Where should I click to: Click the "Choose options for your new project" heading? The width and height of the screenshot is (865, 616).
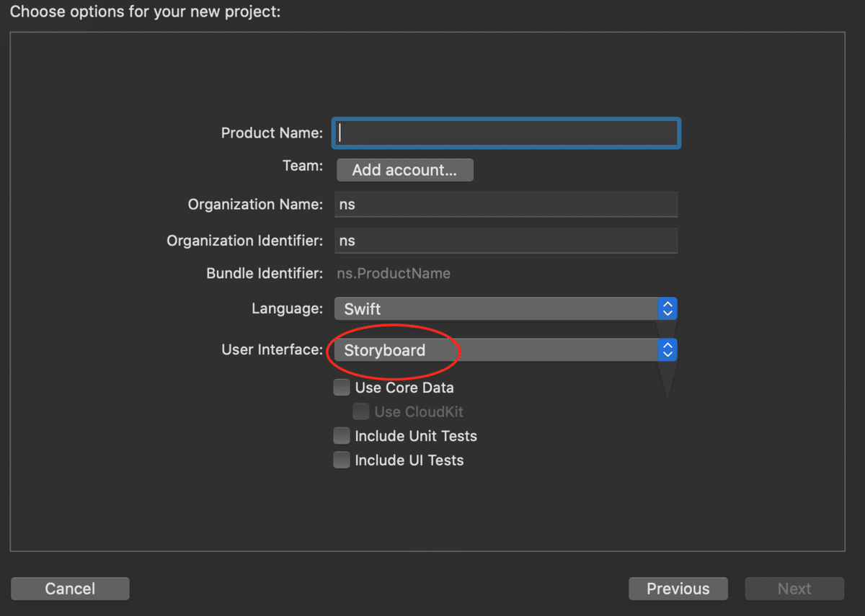tap(145, 12)
